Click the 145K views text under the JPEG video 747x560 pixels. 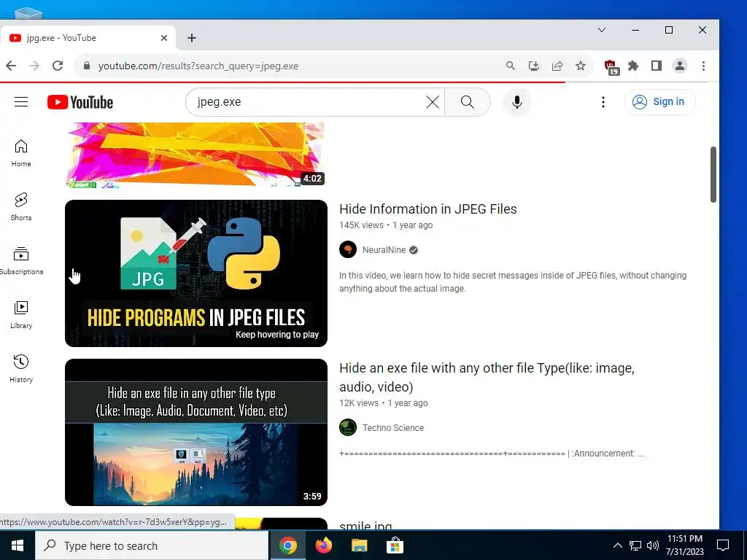361,225
